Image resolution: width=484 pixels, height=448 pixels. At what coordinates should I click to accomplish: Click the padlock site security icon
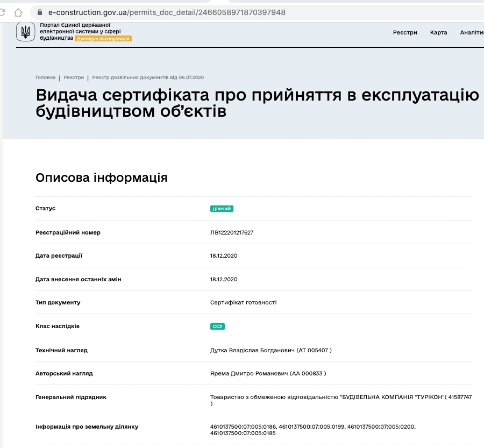(x=39, y=12)
